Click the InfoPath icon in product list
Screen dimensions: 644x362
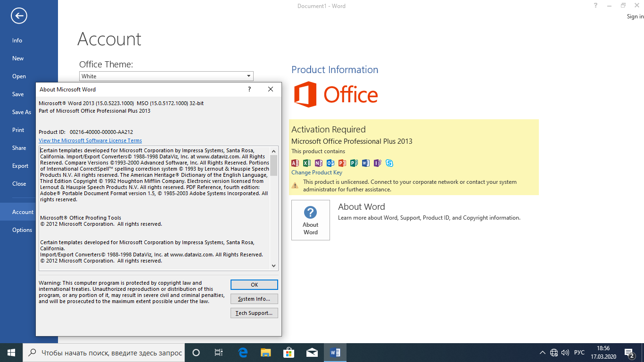coord(378,163)
